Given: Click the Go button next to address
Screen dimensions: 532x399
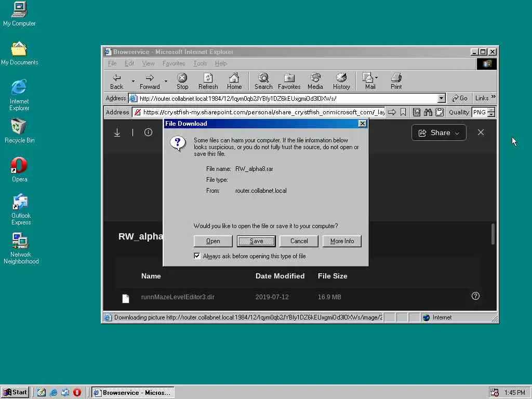Looking at the screenshot, I should pos(460,98).
